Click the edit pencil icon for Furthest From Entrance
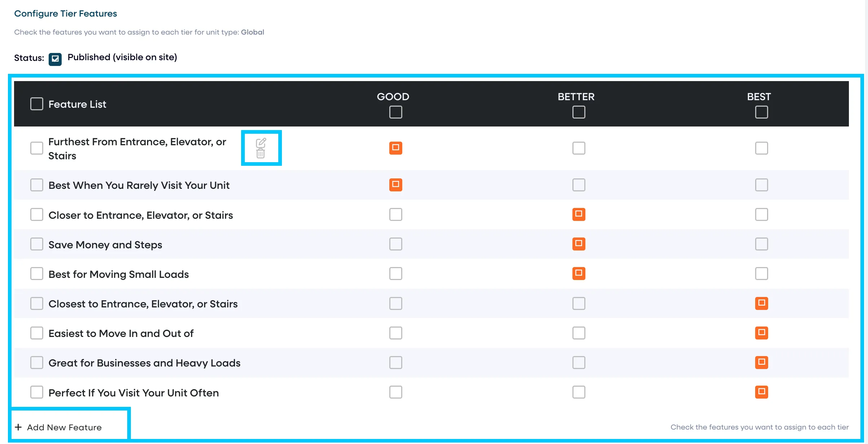 click(x=261, y=143)
